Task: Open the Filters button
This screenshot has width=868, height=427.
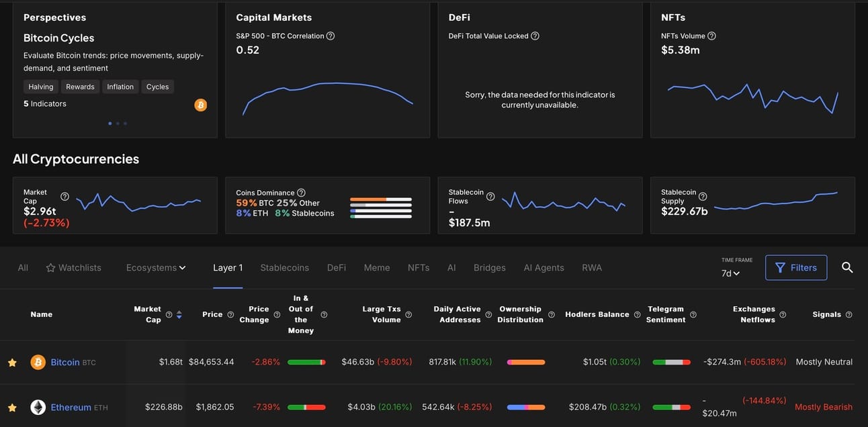Action: pyautogui.click(x=796, y=267)
